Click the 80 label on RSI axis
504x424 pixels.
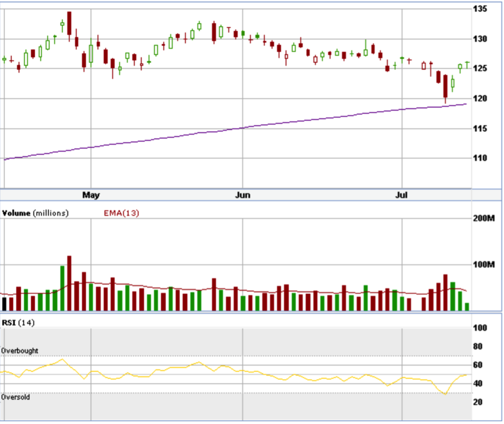478,346
